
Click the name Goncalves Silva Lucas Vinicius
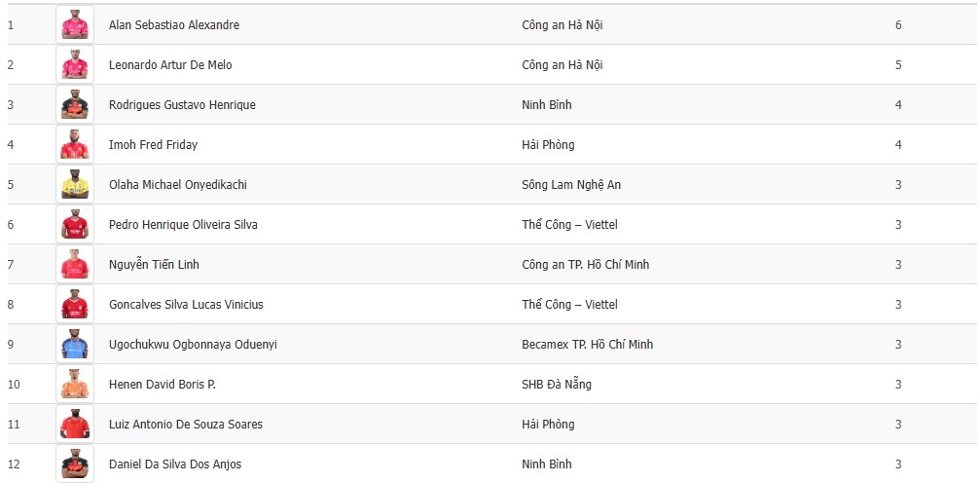186,305
